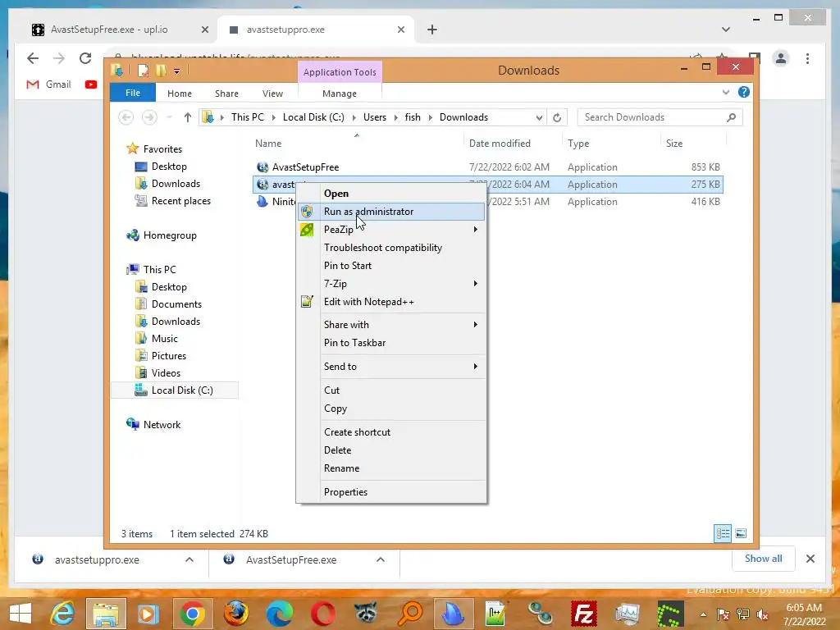Choose Delete from the context menu
The width and height of the screenshot is (840, 630).
coord(391,450)
